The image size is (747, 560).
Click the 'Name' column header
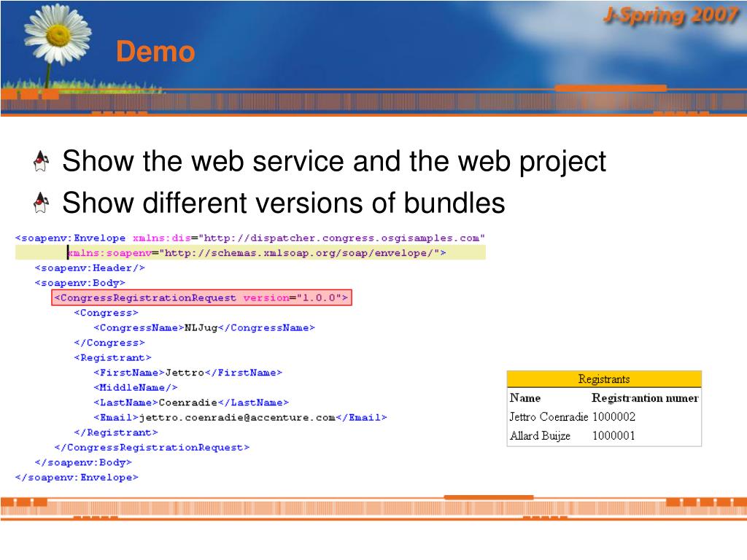(x=525, y=398)
